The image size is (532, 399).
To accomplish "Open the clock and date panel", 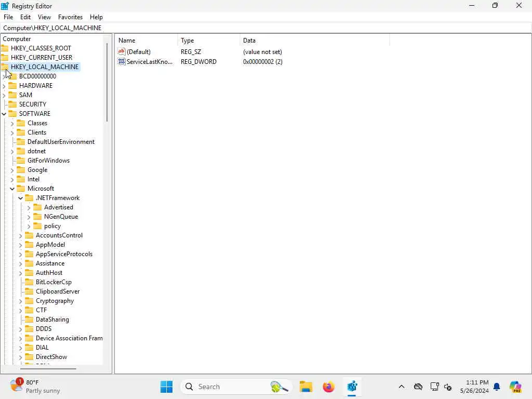I will coord(474,387).
